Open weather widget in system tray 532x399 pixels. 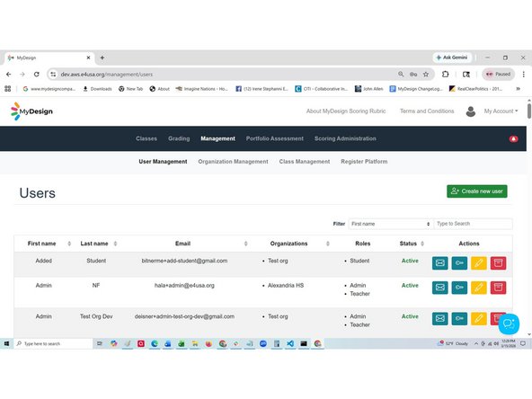point(454,343)
